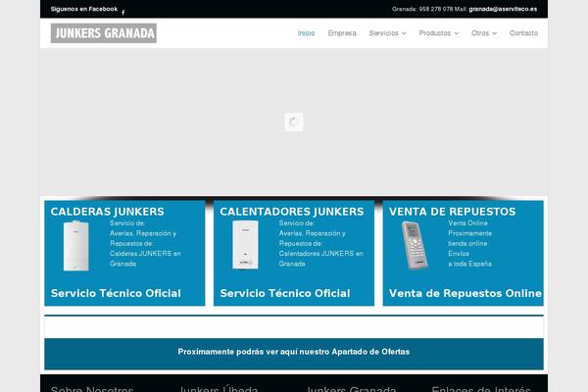This screenshot has width=588, height=392.
Task: Click Venta de Repuestos Online text
Action: click(465, 293)
